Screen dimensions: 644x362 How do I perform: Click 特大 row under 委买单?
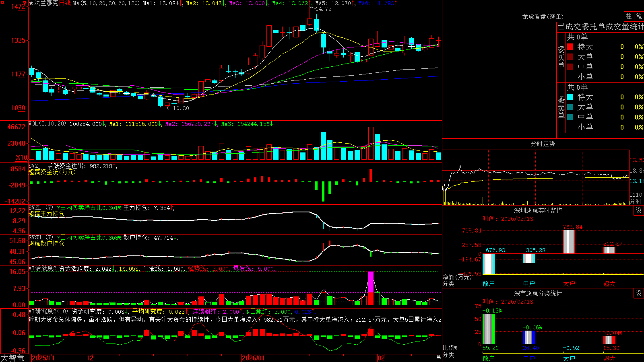tap(605, 47)
